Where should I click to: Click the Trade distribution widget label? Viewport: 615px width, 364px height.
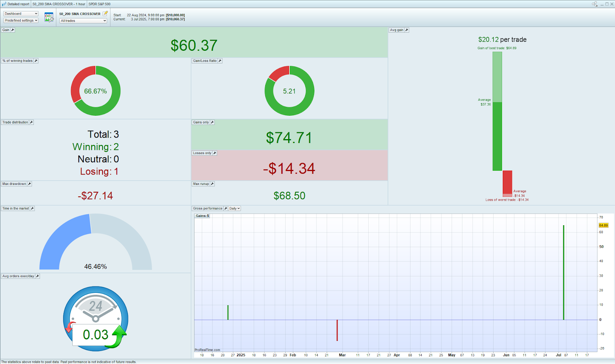coord(15,122)
